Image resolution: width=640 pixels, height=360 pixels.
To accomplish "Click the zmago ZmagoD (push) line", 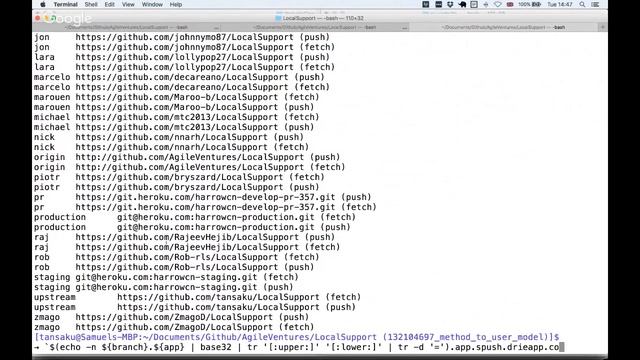I will click(x=171, y=317).
